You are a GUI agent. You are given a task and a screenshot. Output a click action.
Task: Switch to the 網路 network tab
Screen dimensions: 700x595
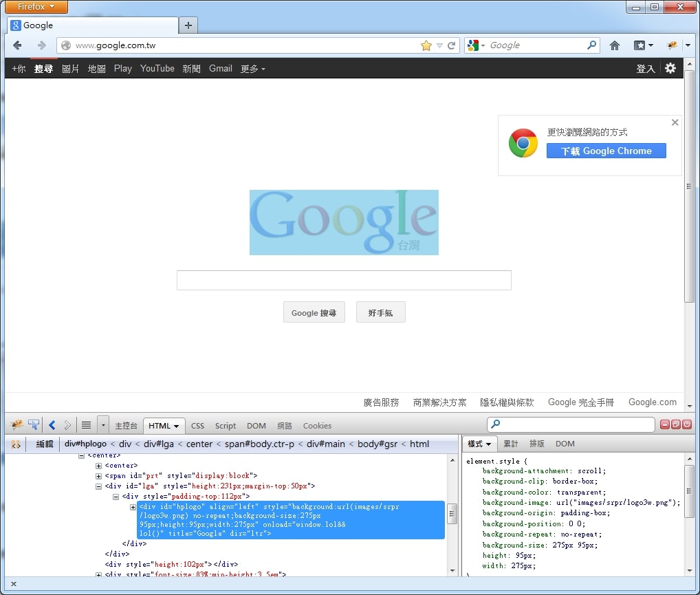click(x=285, y=426)
